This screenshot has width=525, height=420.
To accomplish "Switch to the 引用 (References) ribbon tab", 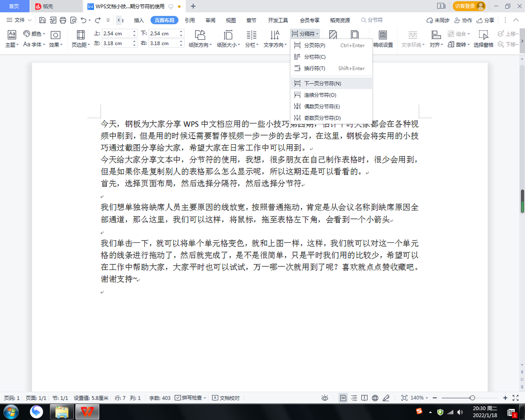I will (189, 20).
